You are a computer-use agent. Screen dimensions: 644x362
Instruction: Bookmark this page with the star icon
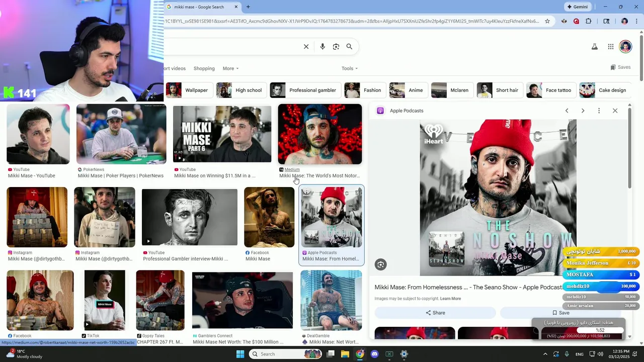pyautogui.click(x=547, y=21)
